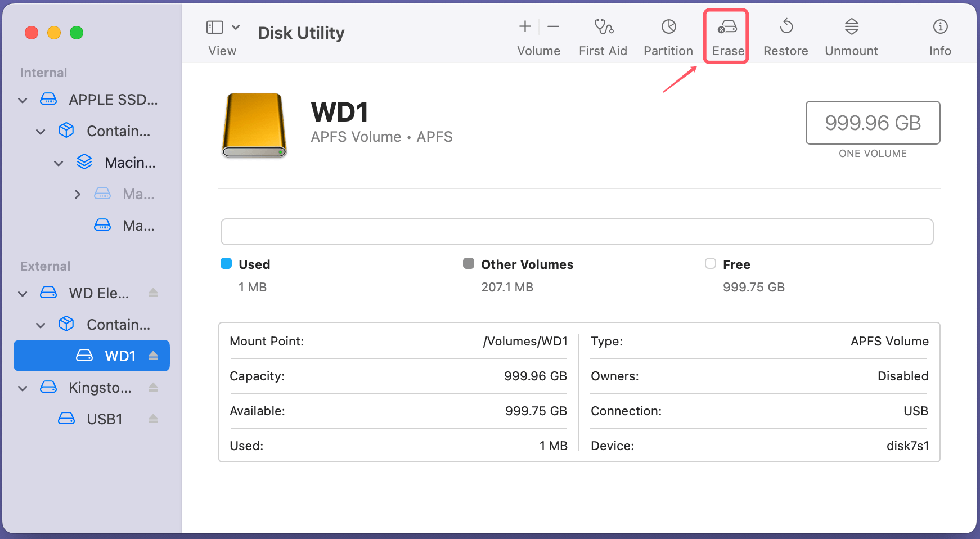Click the Erase toolbar icon
The width and height of the screenshot is (980, 539).
pyautogui.click(x=727, y=27)
